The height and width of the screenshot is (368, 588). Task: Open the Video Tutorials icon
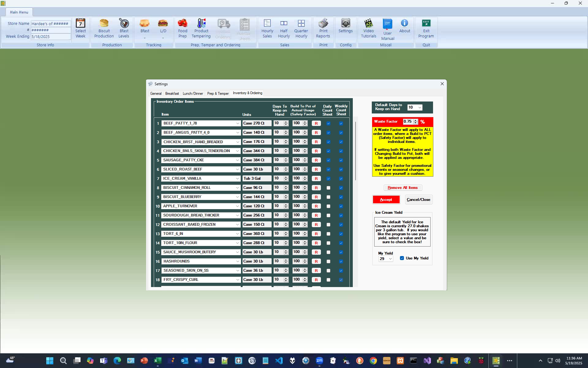point(368,29)
